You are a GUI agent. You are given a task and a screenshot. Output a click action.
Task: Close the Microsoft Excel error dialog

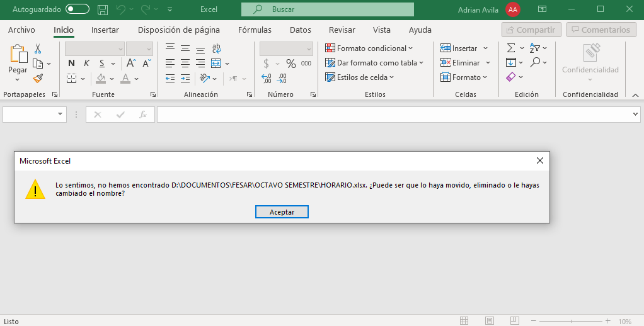[x=539, y=160]
